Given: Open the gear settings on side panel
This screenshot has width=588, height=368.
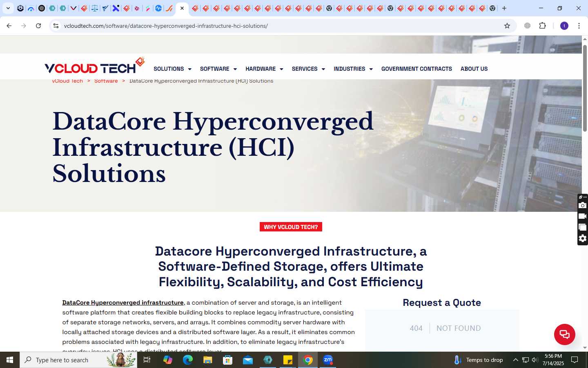Looking at the screenshot, I should tap(583, 238).
